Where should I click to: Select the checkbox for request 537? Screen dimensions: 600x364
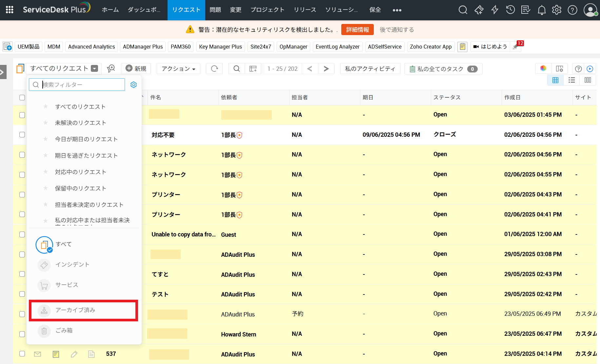22,354
